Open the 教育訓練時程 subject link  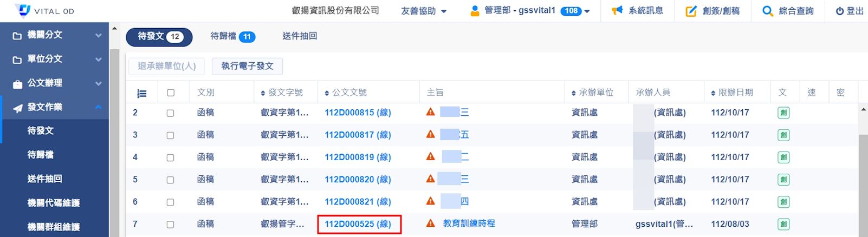coord(469,223)
